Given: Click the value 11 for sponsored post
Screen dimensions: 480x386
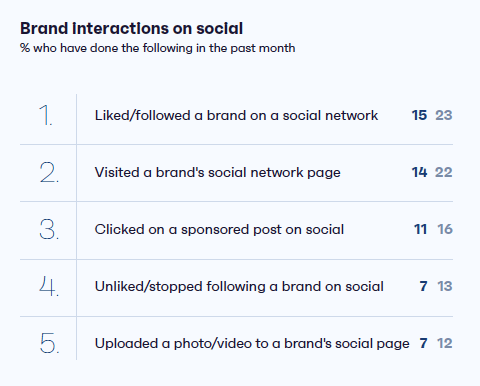Looking at the screenshot, I should coord(421,229).
